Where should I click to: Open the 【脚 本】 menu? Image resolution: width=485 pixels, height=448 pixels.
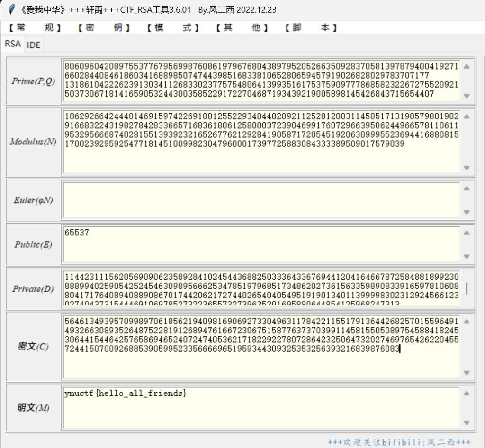tap(311, 28)
